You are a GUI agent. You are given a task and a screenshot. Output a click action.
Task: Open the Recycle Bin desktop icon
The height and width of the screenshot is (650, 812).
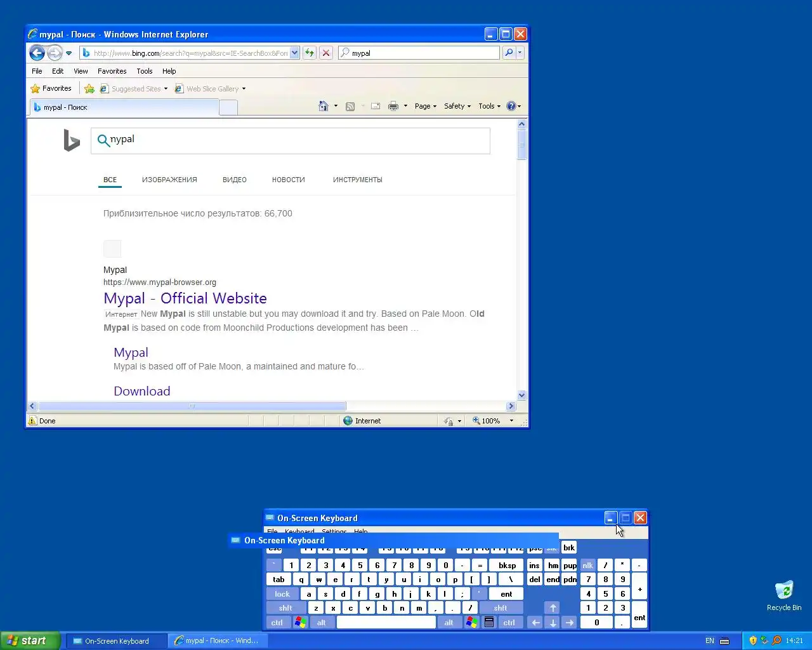click(784, 595)
